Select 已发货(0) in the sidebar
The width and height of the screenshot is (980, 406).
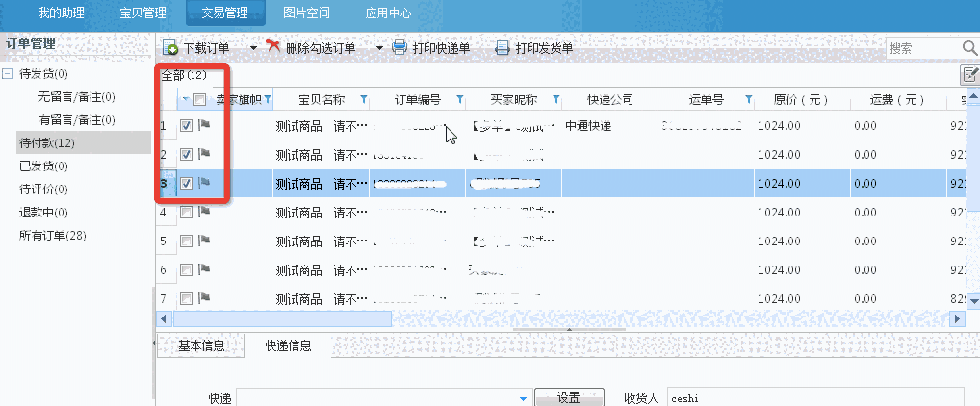pyautogui.click(x=43, y=166)
